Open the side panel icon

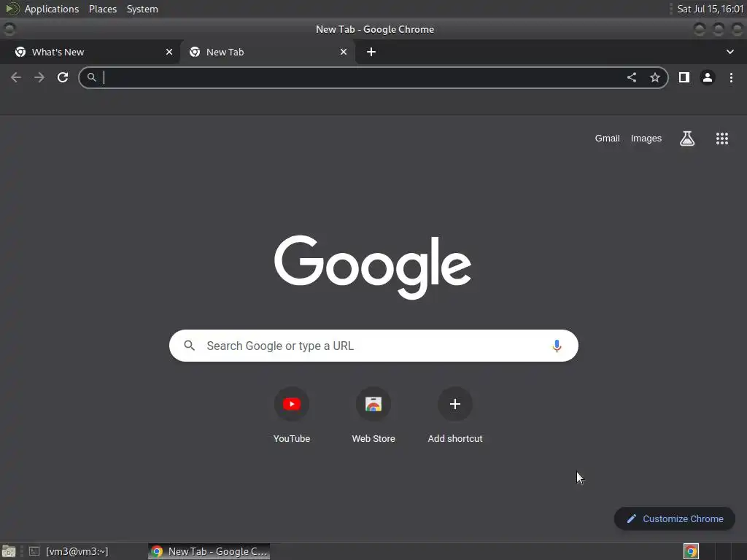tap(684, 77)
